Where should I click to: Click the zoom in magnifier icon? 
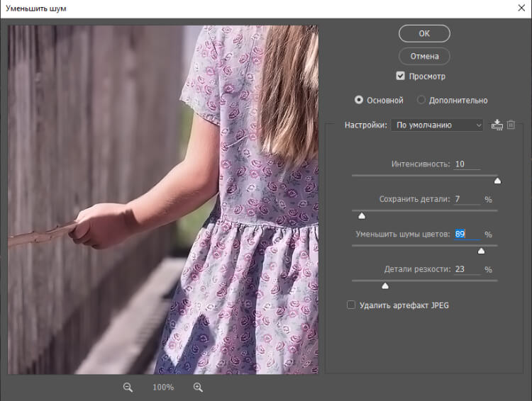point(198,388)
